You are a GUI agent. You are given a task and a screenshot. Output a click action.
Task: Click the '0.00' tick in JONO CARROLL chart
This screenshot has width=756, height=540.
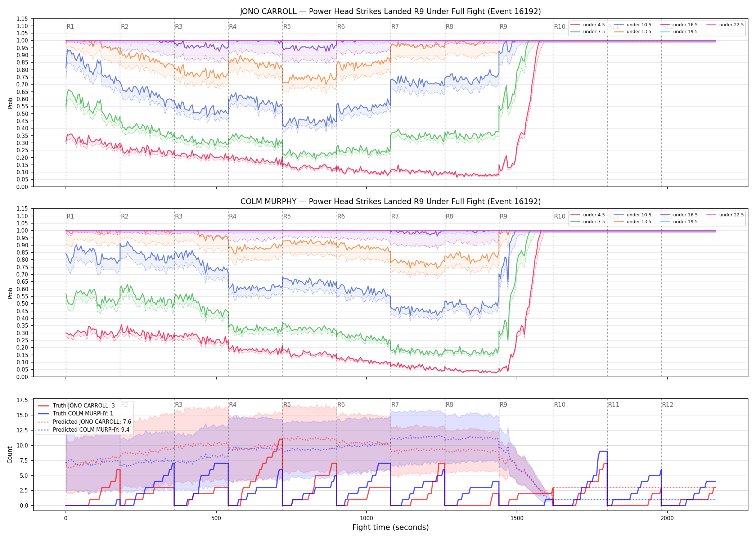(x=22, y=187)
